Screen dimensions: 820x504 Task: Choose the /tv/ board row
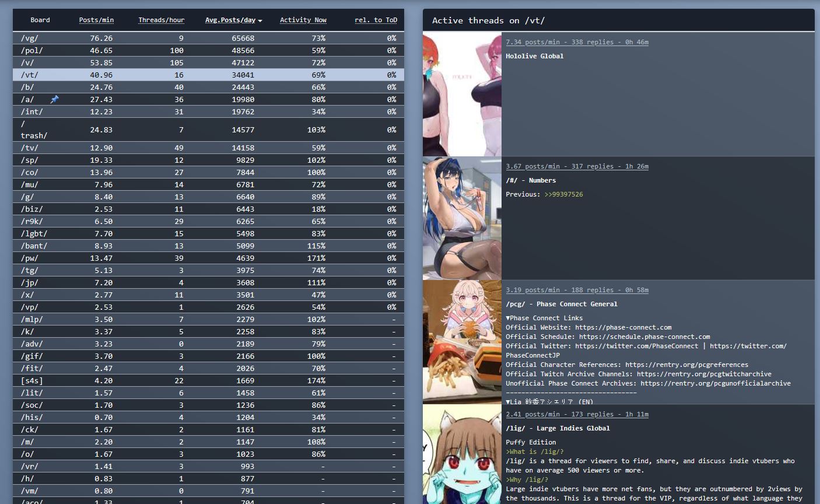[x=208, y=148]
